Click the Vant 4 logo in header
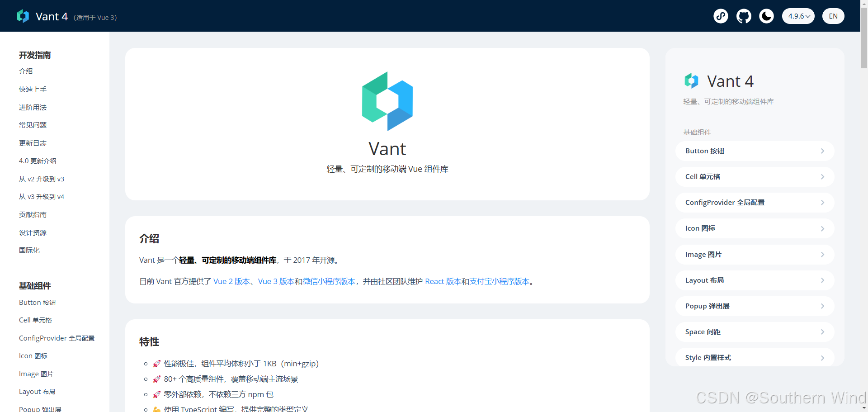This screenshot has height=412, width=868. 23,16
